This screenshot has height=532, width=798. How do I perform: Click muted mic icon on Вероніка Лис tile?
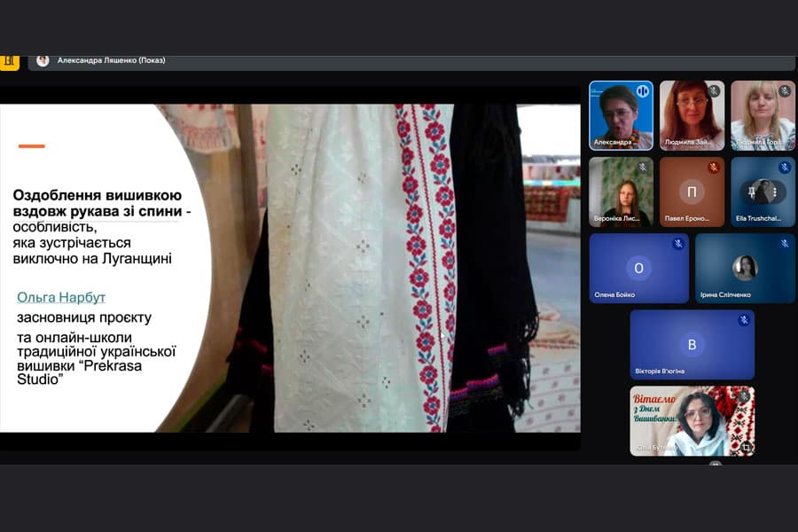tap(643, 167)
